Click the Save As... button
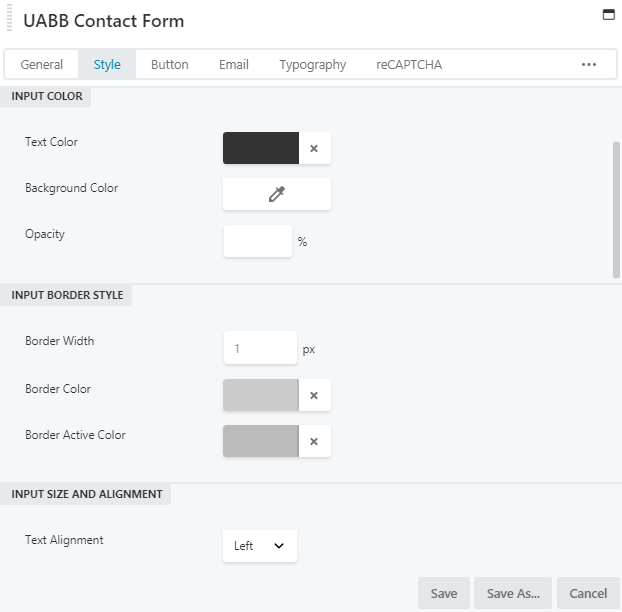This screenshot has width=622, height=612. tap(513, 593)
